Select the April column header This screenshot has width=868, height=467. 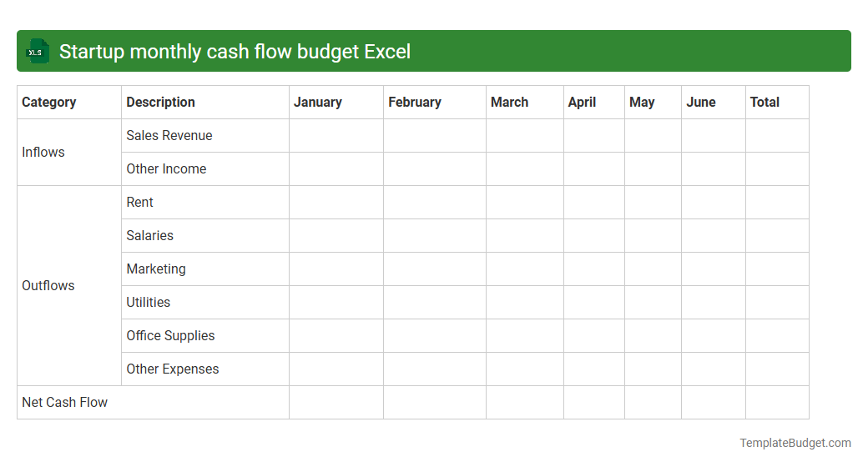(594, 103)
